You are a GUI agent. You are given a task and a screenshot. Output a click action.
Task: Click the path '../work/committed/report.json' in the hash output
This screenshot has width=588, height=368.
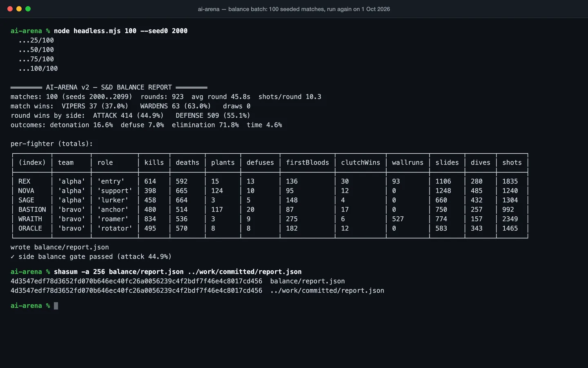(327, 290)
